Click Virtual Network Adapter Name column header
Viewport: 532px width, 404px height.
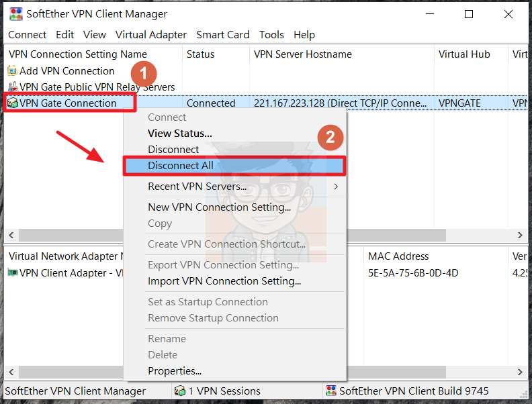(x=64, y=256)
